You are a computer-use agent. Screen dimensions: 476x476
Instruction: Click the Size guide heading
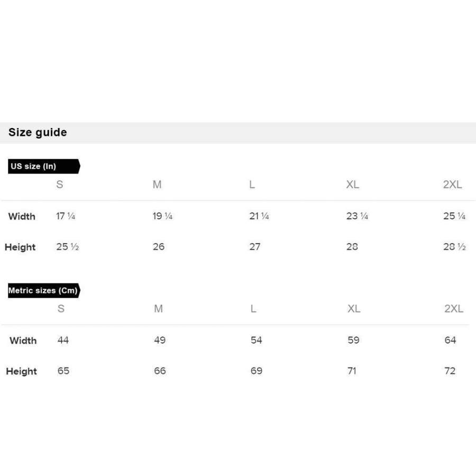pyautogui.click(x=38, y=132)
